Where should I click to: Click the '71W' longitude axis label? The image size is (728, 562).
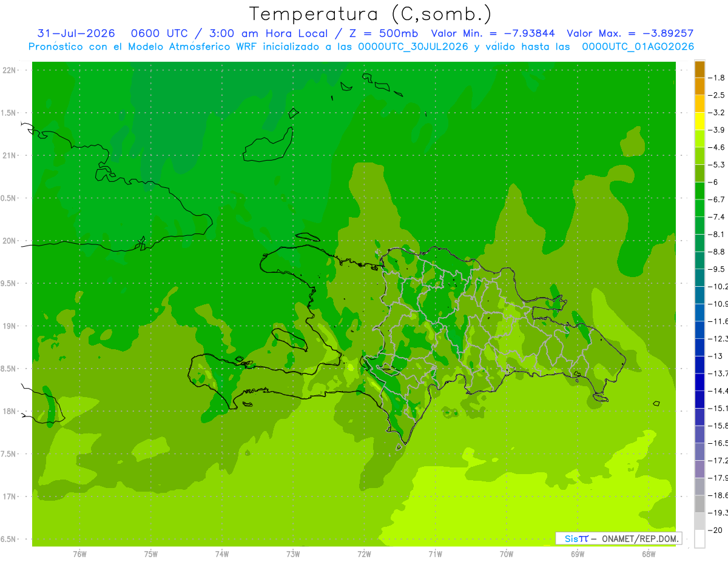(435, 554)
